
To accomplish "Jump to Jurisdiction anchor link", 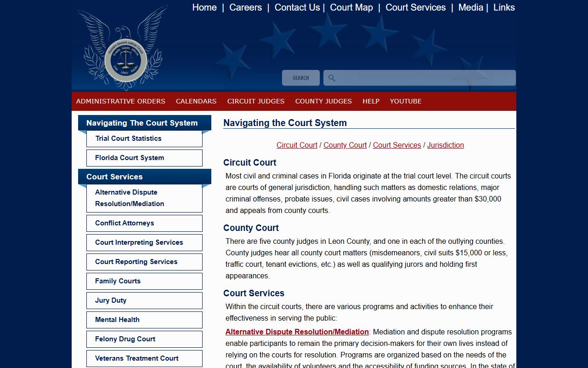I will tap(446, 145).
